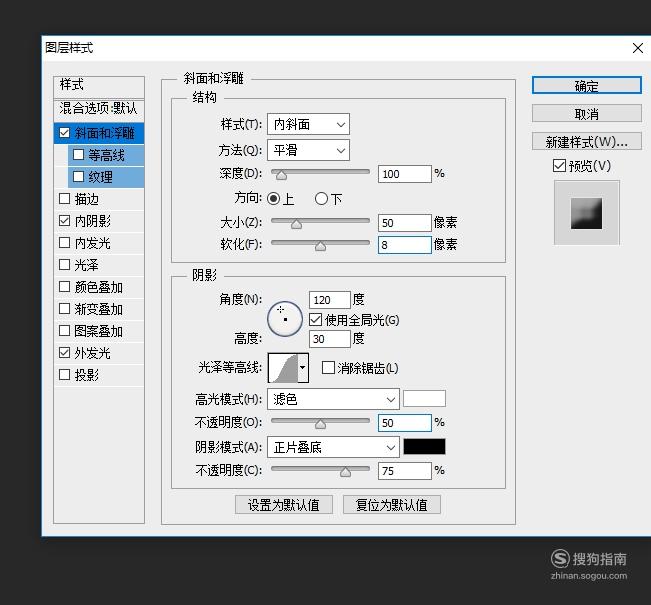
Task: Enable the 内发光 checkbox
Action: 64,243
